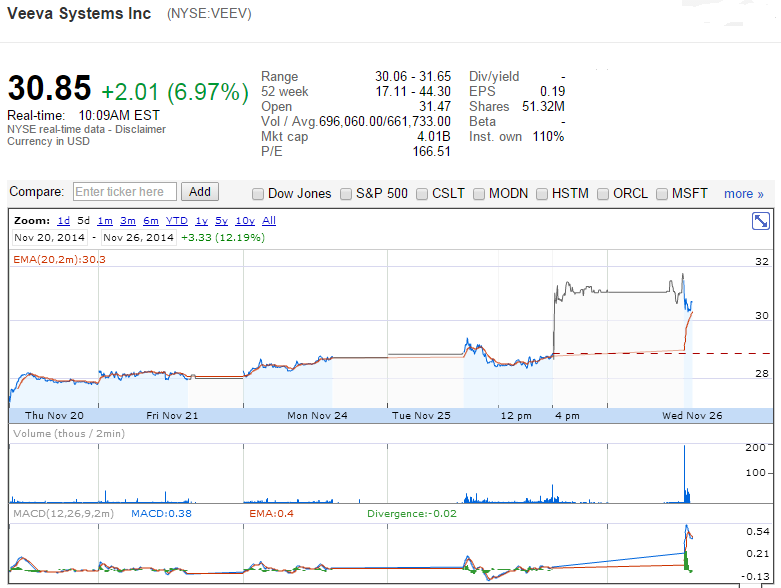
Task: Choose the YTD zoom range
Action: pyautogui.click(x=177, y=221)
